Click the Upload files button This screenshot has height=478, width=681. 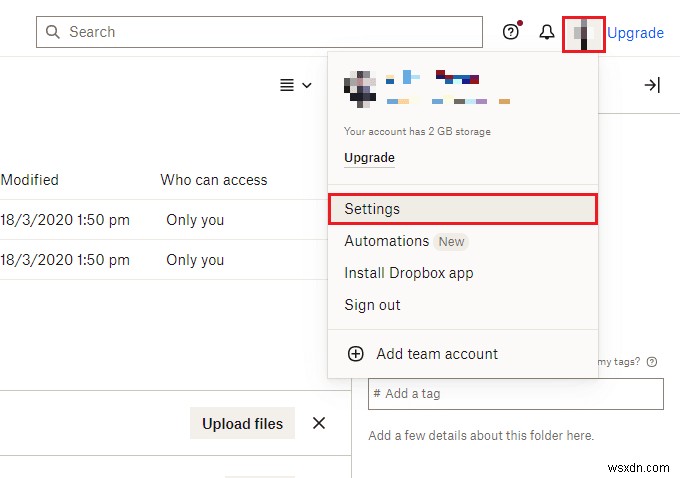(x=242, y=424)
